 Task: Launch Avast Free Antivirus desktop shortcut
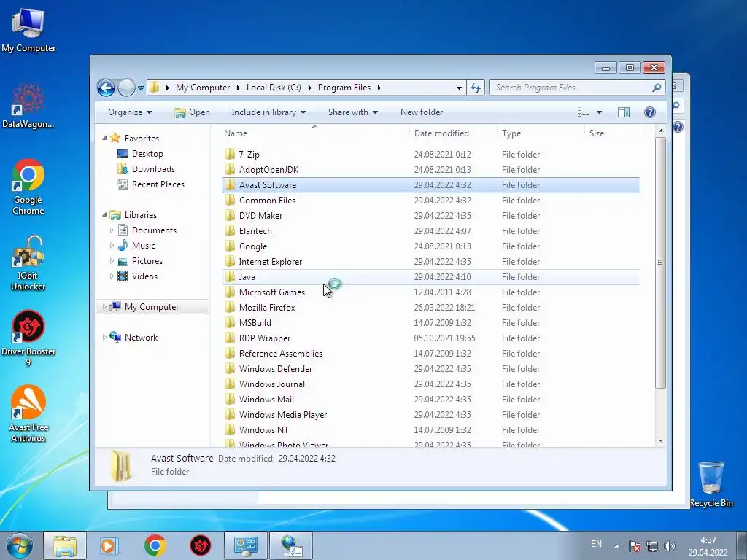point(28,413)
